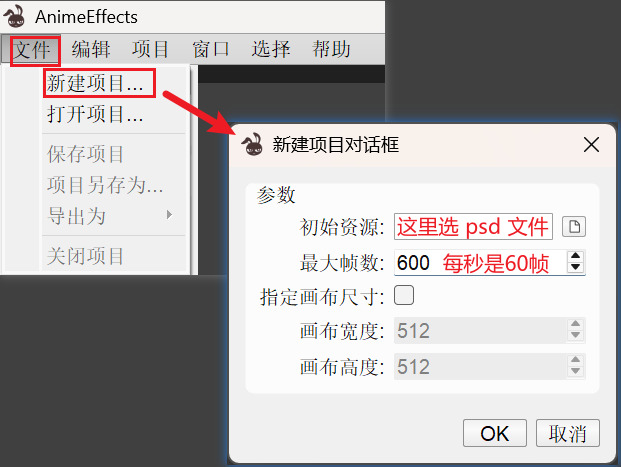Confirm the dialog with OK

click(x=495, y=433)
